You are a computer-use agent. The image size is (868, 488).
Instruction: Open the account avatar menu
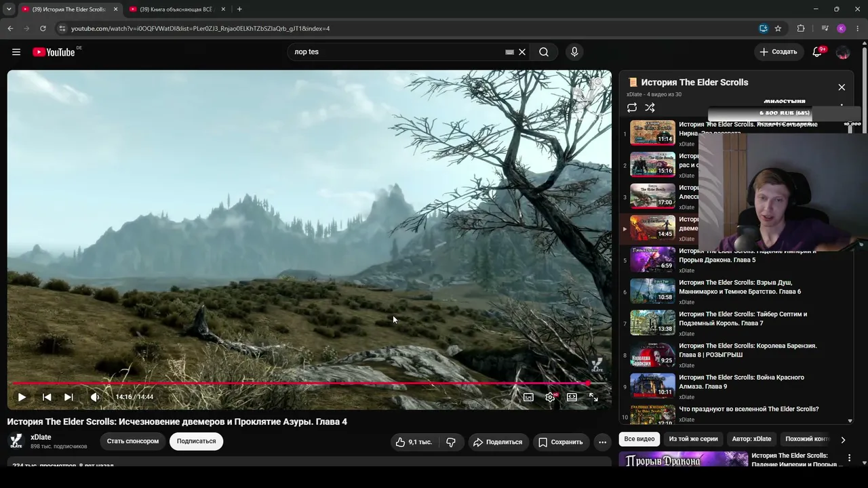[843, 52]
